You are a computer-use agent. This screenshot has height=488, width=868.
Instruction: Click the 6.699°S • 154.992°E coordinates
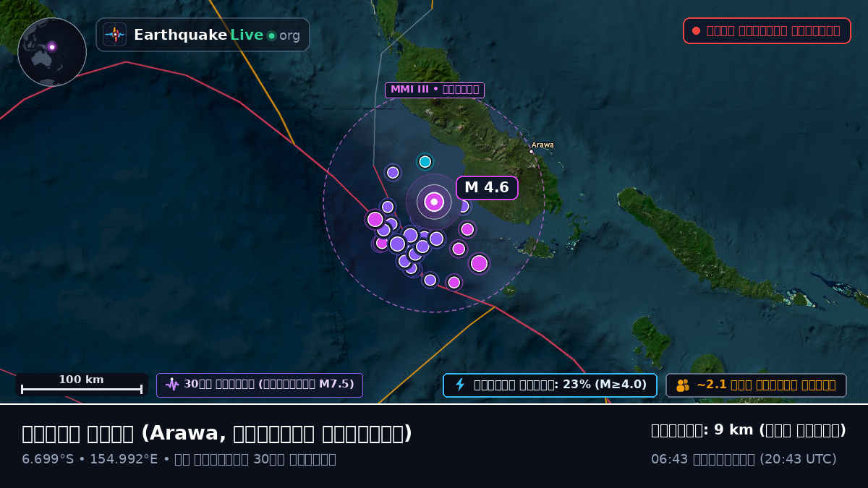coord(90,459)
